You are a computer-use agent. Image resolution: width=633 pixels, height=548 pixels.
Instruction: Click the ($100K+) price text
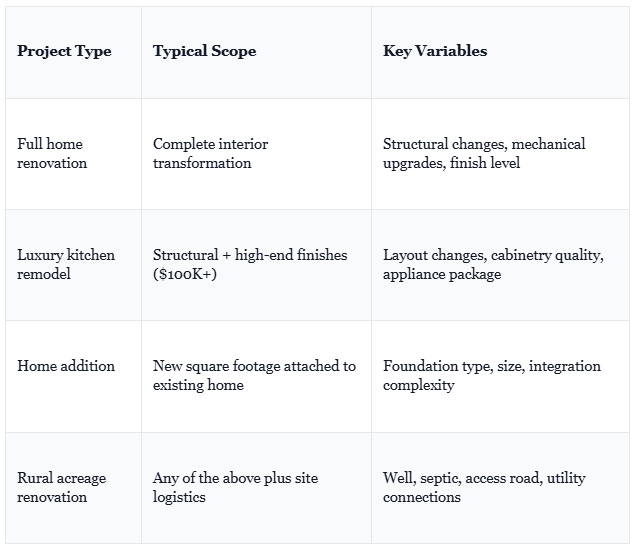[x=184, y=274]
